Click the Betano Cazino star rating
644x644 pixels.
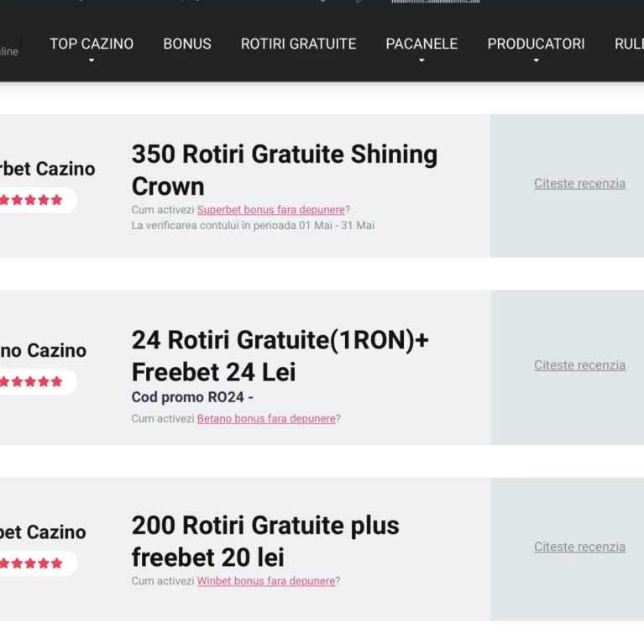click(x=31, y=381)
